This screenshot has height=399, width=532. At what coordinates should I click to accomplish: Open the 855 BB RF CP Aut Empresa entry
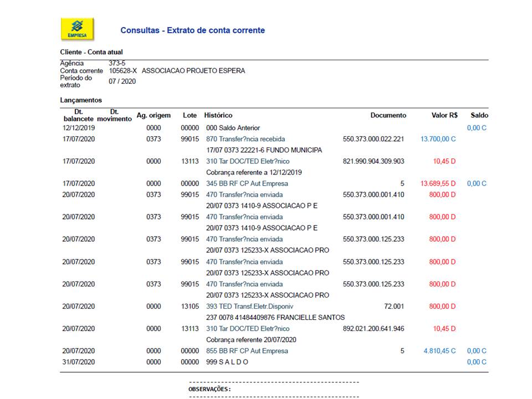(247, 351)
